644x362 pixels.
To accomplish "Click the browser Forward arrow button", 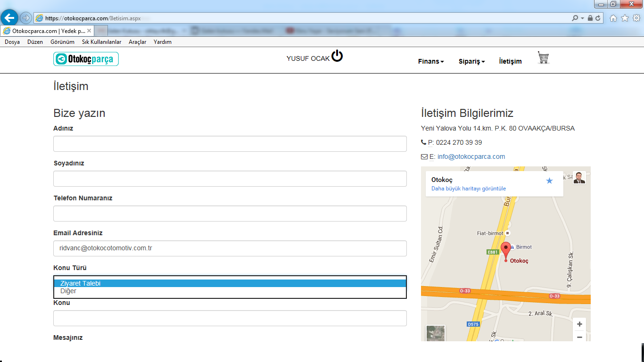I will (25, 18).
